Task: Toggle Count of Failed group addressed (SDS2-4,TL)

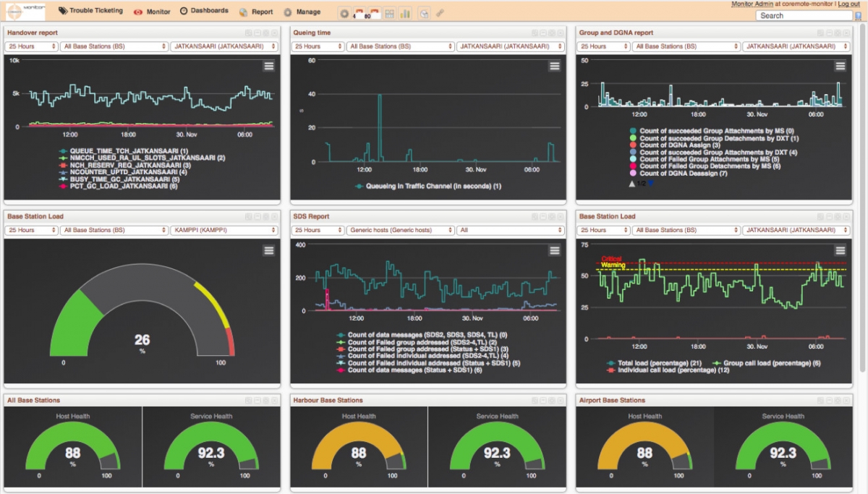Action: pos(416,342)
